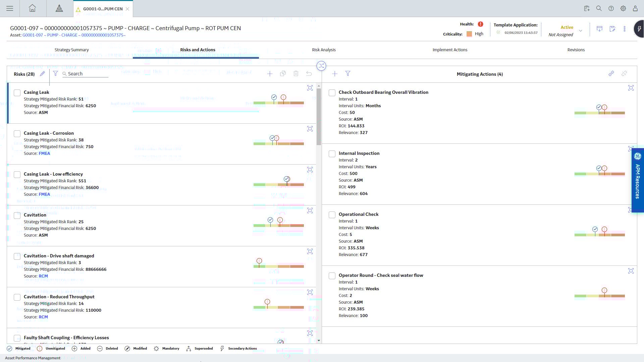Screen dimensions: 644x362
Task: Click the trash delete icon in the Risks toolbar
Action: click(296, 74)
